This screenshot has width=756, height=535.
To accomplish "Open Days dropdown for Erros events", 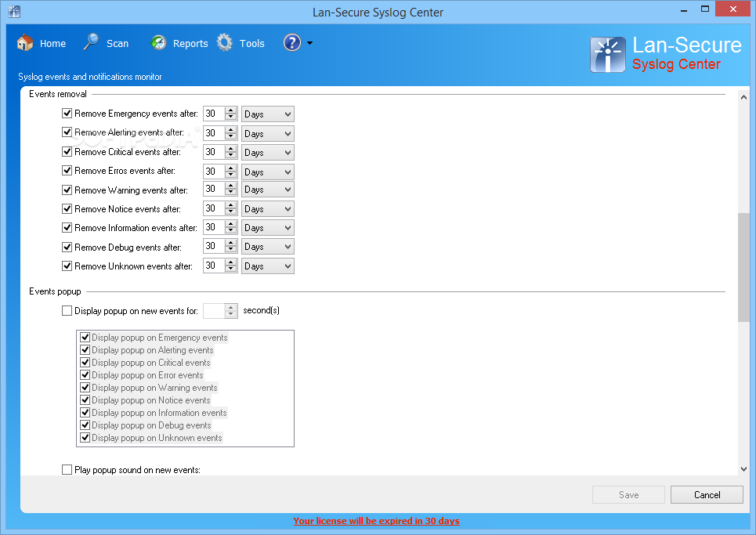I will pos(268,172).
